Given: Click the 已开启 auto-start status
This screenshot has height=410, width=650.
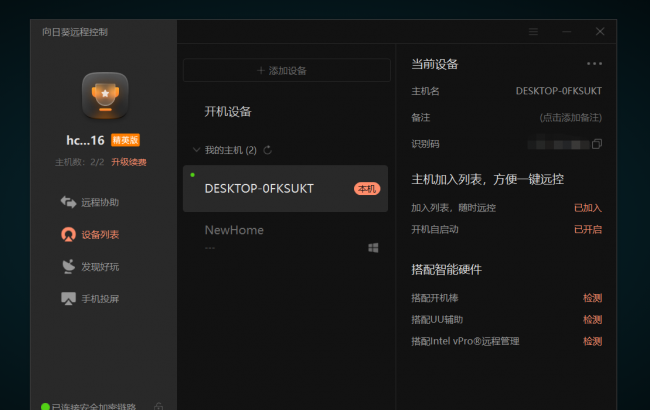Looking at the screenshot, I should 588,229.
